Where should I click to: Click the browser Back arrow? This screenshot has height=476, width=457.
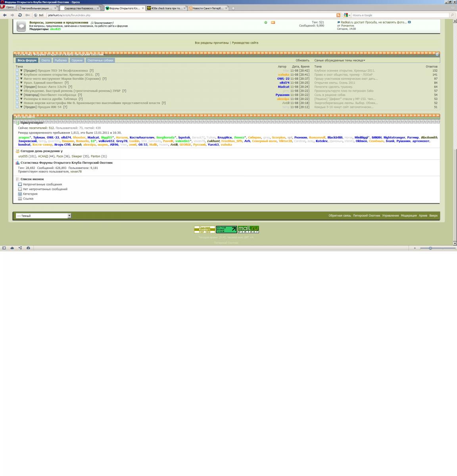tap(5, 15)
